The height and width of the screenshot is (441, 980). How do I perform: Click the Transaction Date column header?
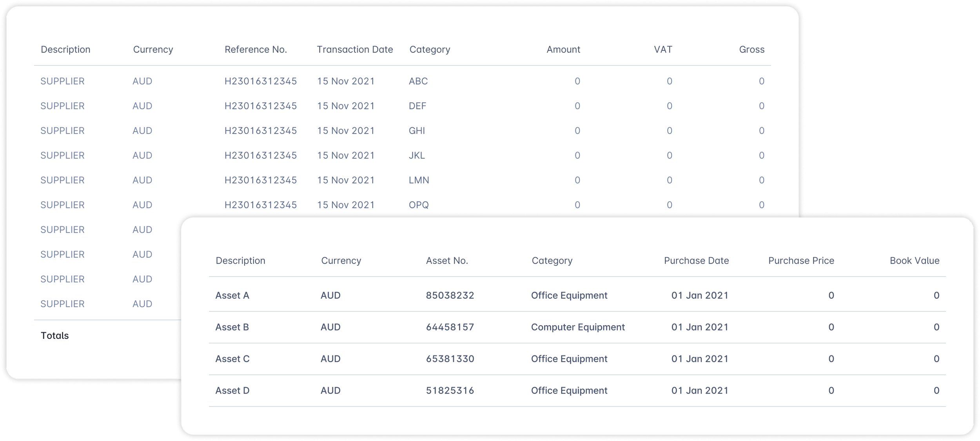pyautogui.click(x=354, y=49)
